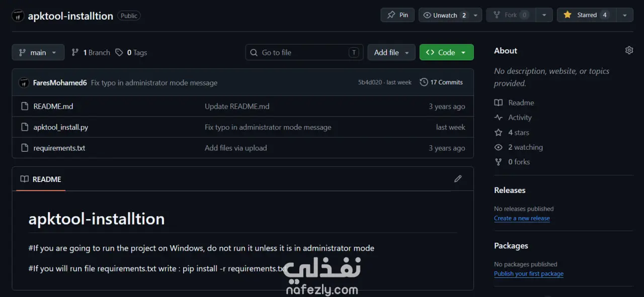Screen dimensions: 644x297
Task: View the 17 Commits history
Action: pos(441,82)
